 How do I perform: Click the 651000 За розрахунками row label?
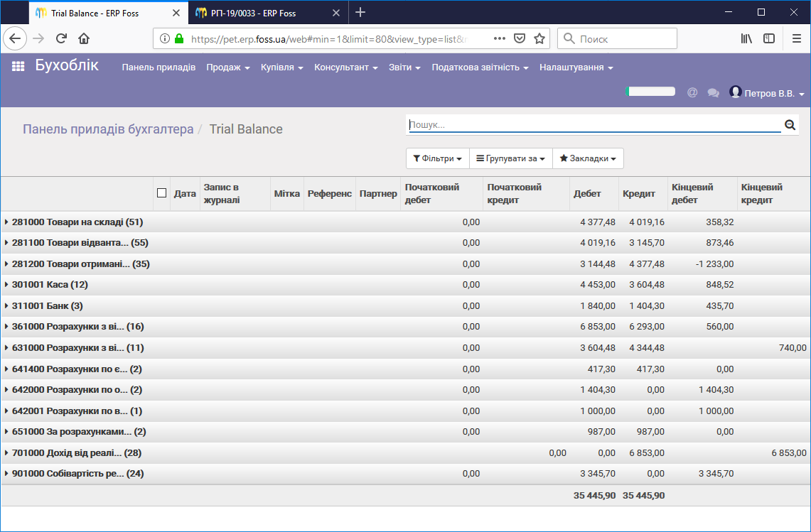(79, 431)
